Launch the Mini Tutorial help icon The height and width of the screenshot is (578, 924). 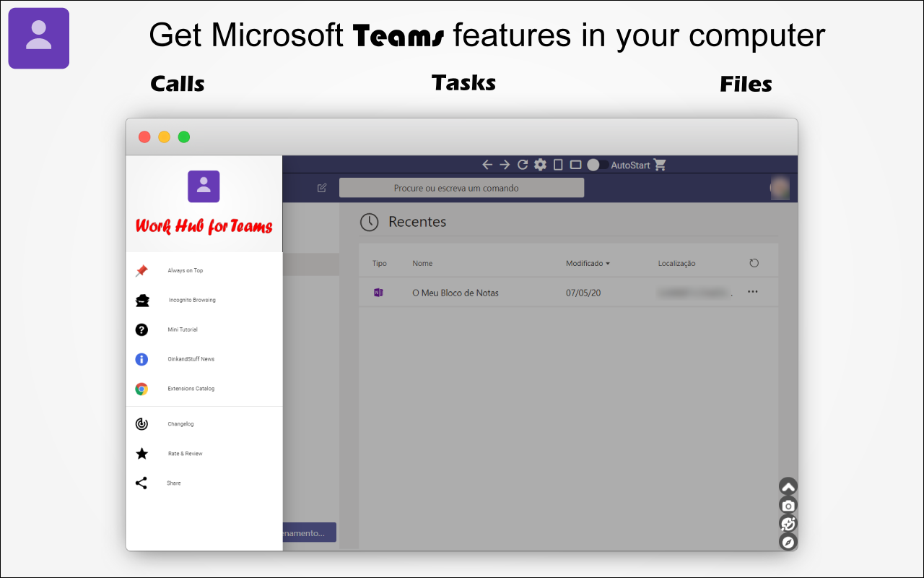pyautogui.click(x=141, y=329)
